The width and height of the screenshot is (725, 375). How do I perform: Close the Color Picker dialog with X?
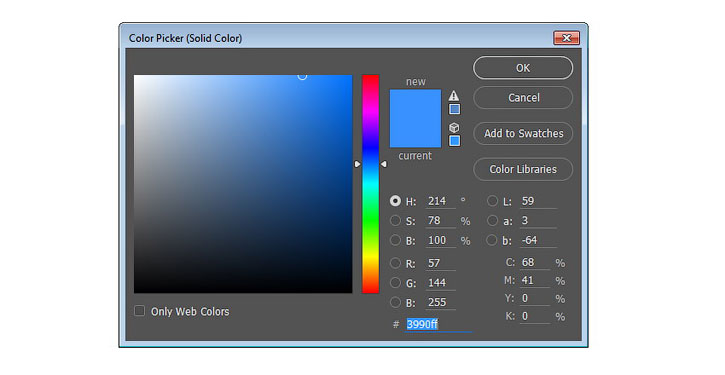click(566, 38)
